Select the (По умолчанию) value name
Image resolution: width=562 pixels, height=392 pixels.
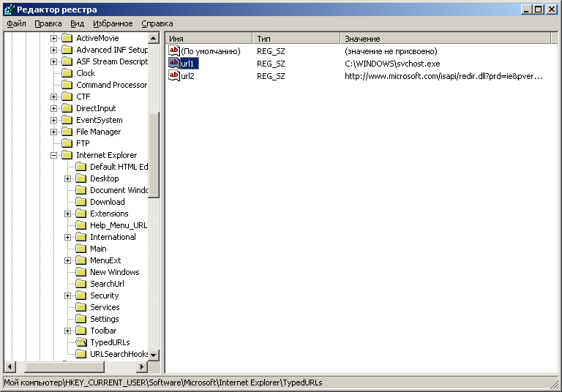click(211, 51)
